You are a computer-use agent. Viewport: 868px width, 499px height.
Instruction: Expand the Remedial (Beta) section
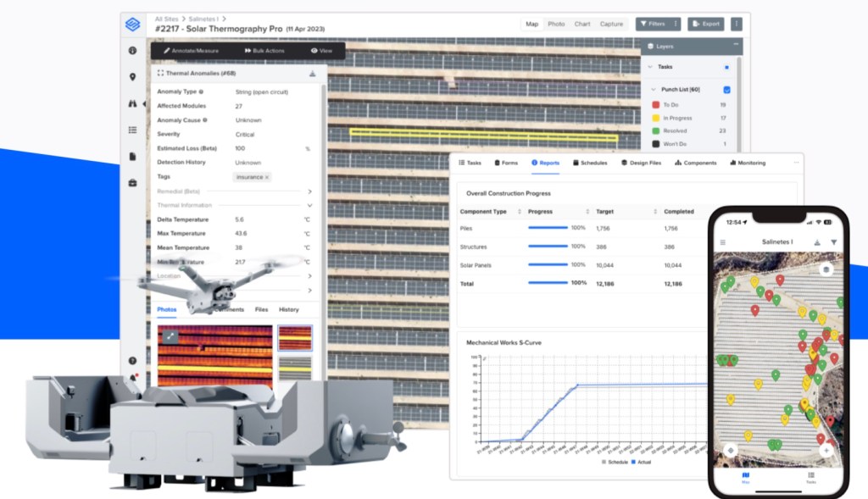tap(309, 191)
